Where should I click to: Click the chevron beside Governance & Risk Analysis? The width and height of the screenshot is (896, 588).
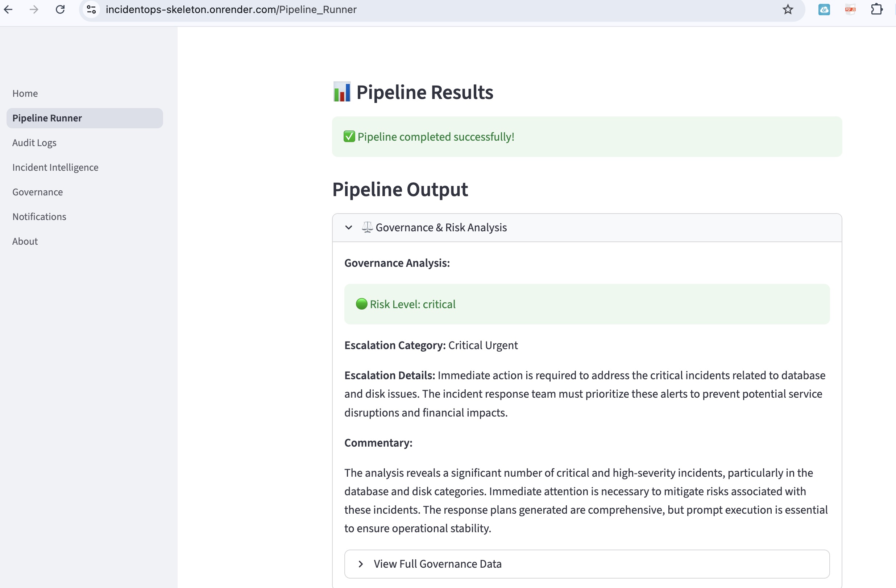point(349,227)
